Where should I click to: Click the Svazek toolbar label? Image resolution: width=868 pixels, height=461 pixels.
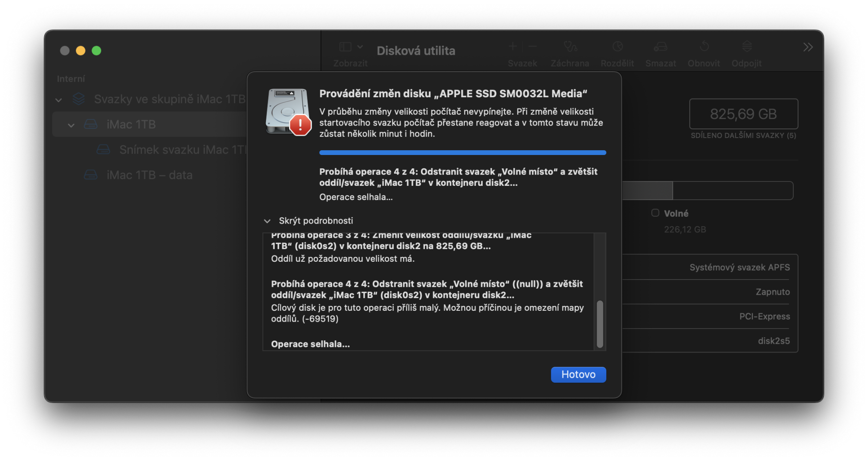[523, 63]
